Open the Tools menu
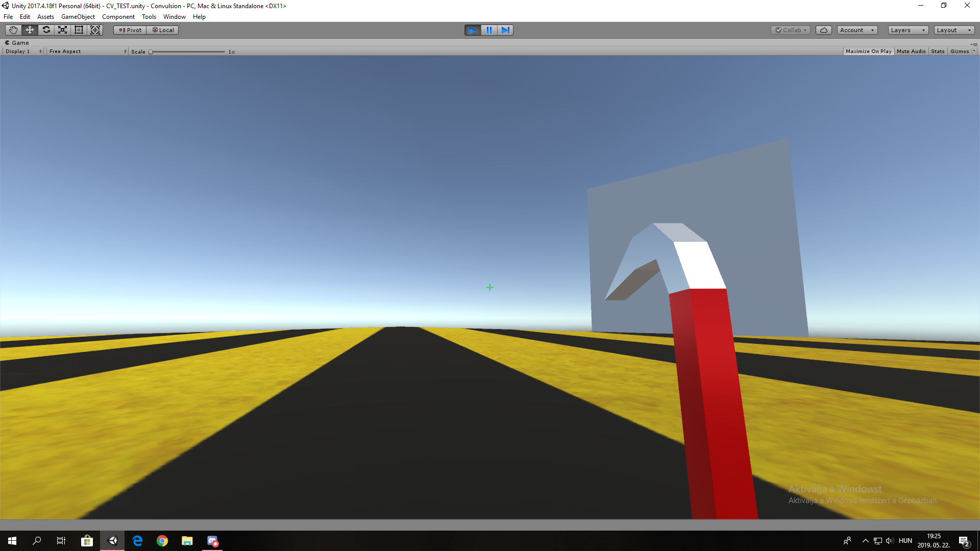The width and height of the screenshot is (980, 551). [x=149, y=17]
